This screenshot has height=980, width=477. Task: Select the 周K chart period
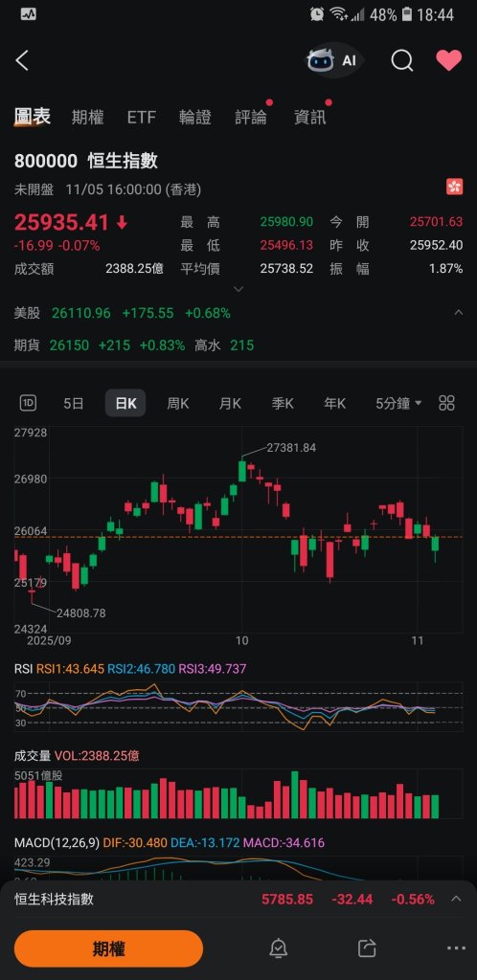click(x=177, y=403)
